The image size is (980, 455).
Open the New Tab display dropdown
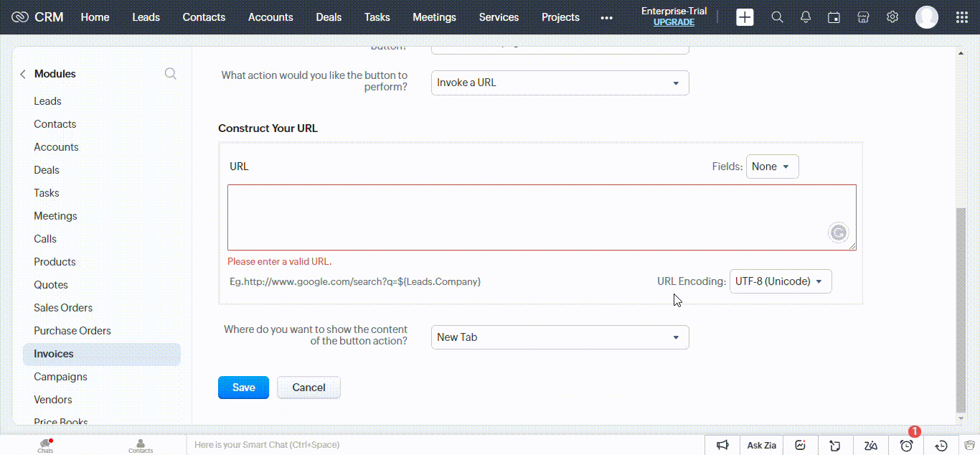coord(560,337)
